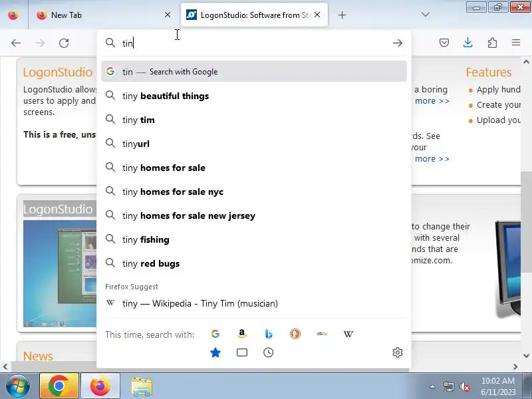
Task: Launch Chrome from the taskbar
Action: pyautogui.click(x=59, y=386)
